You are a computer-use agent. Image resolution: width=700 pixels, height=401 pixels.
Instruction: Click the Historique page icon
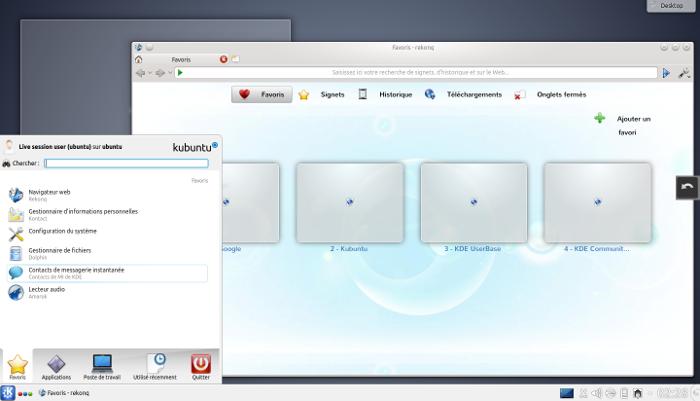[362, 94]
